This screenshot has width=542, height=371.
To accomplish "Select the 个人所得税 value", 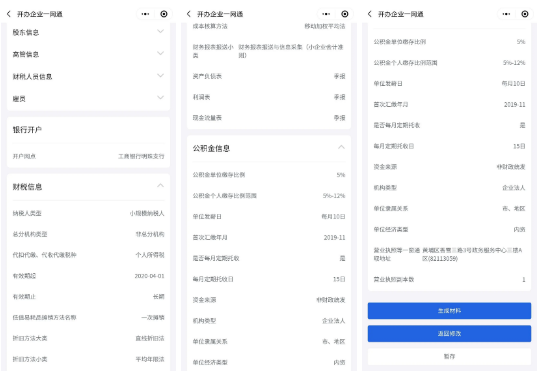I will pyautogui.click(x=150, y=255).
